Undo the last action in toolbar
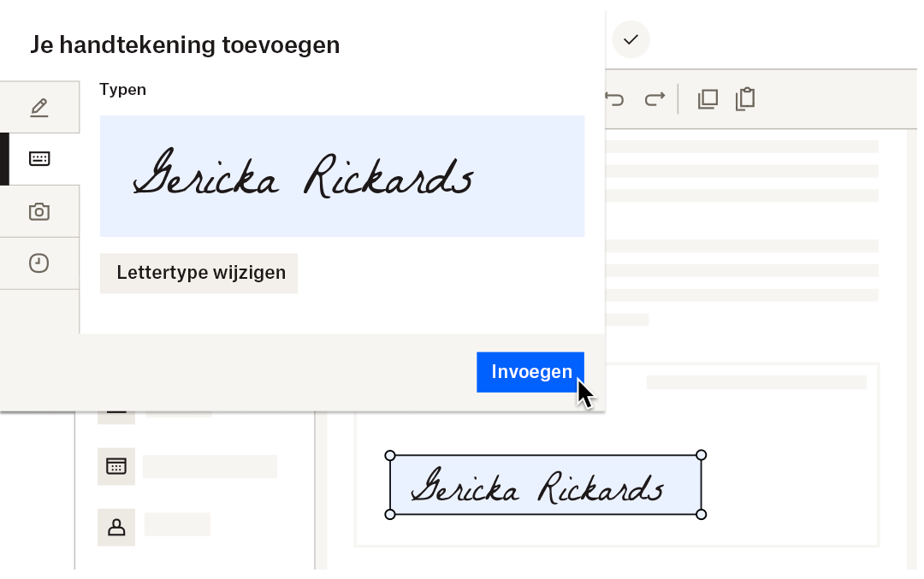The image size is (924, 579). tap(614, 99)
